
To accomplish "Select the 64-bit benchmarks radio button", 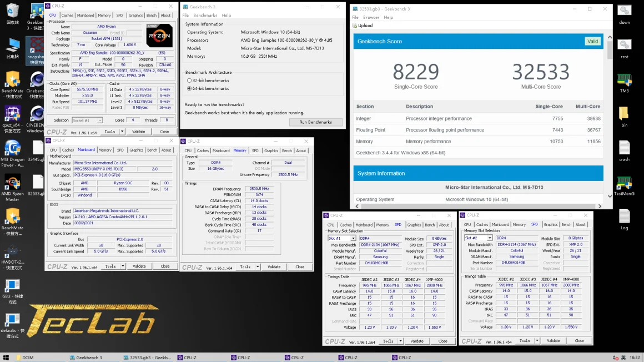I will 189,88.
